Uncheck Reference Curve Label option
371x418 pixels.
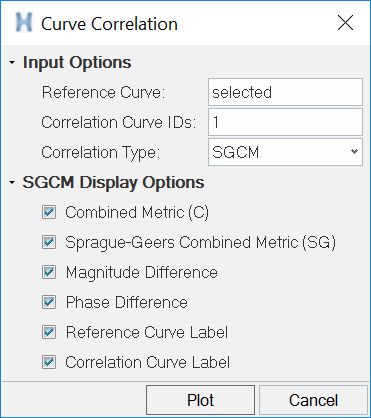pos(49,332)
